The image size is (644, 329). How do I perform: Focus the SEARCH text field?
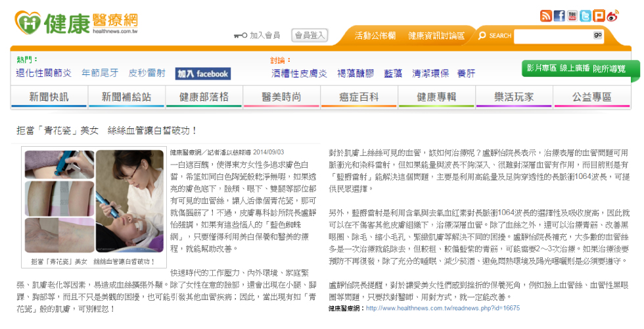point(553,36)
